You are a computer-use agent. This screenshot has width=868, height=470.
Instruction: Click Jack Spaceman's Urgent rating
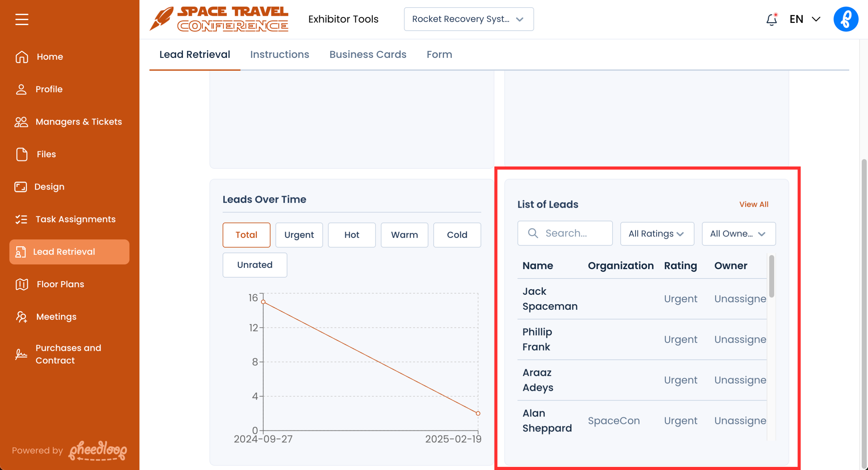tap(680, 299)
